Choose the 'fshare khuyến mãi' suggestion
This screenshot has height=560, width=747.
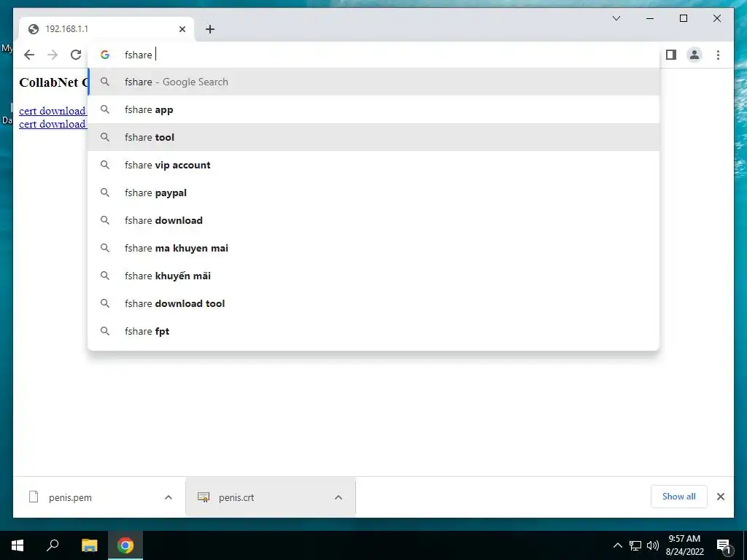point(373,276)
